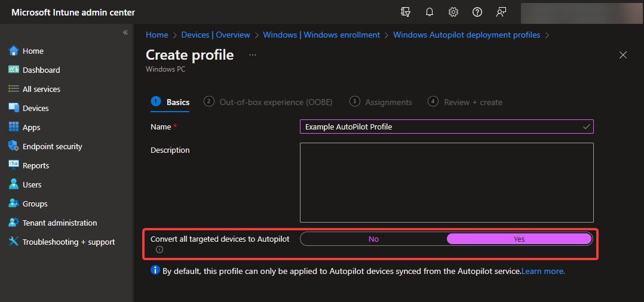
Task: Open the notifications bell
Action: click(429, 12)
